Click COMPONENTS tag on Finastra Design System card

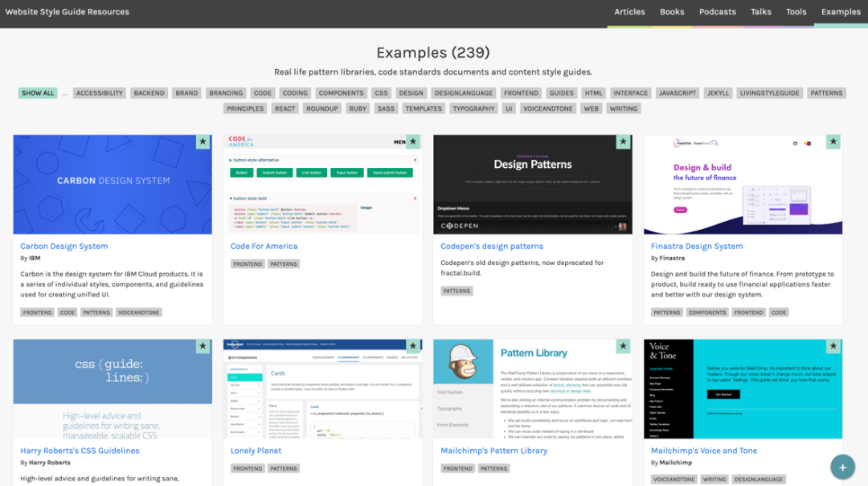click(x=707, y=312)
